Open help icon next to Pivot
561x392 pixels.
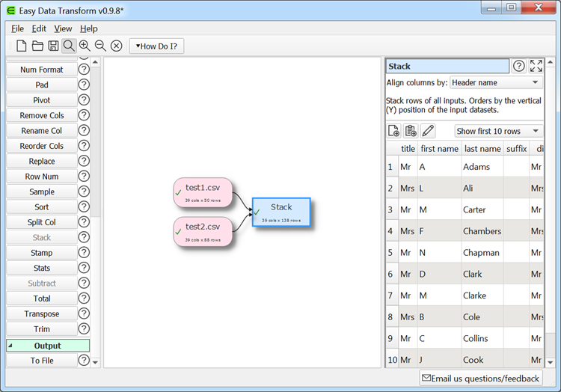(84, 100)
